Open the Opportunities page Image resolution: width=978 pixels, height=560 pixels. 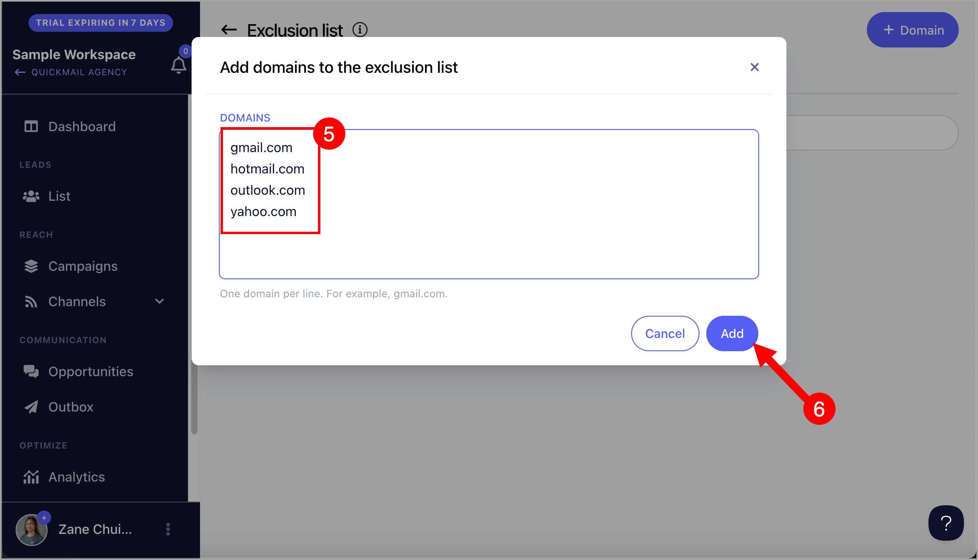click(91, 372)
